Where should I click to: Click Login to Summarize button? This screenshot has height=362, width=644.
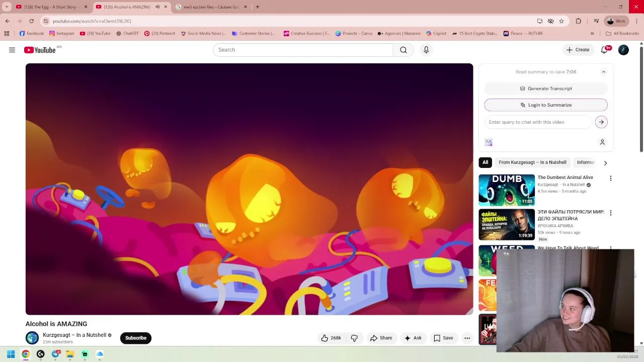pyautogui.click(x=546, y=105)
